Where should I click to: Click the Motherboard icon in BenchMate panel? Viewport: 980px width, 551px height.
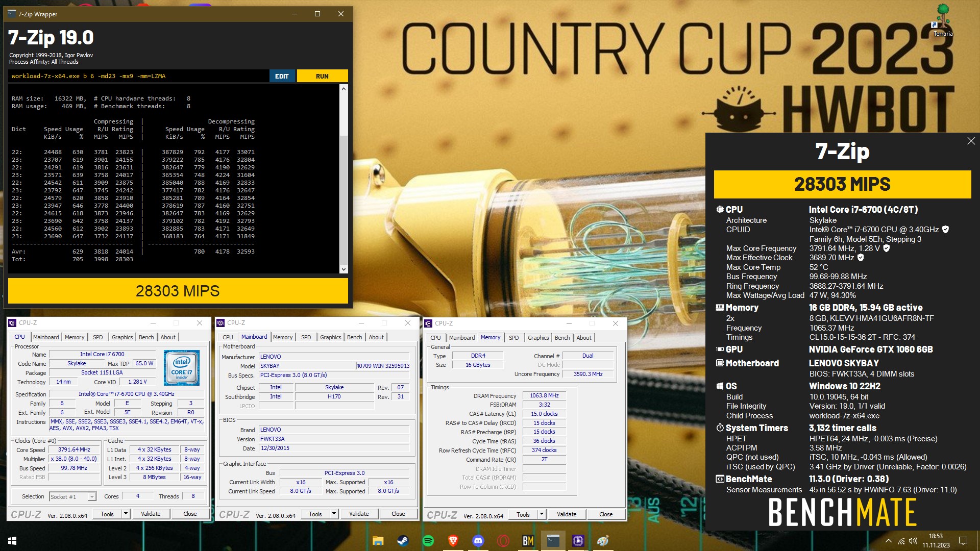[720, 363]
